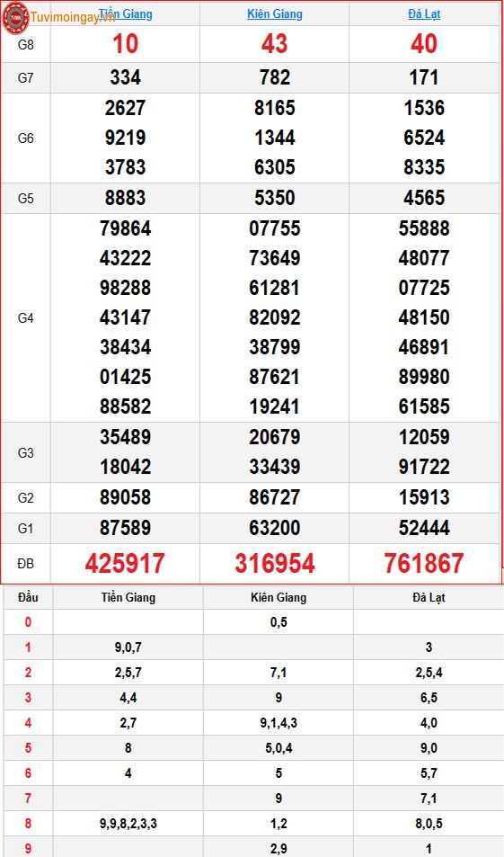This screenshot has width=504, height=857.
Task: Select the G4 number 82092
Action: 275,317
